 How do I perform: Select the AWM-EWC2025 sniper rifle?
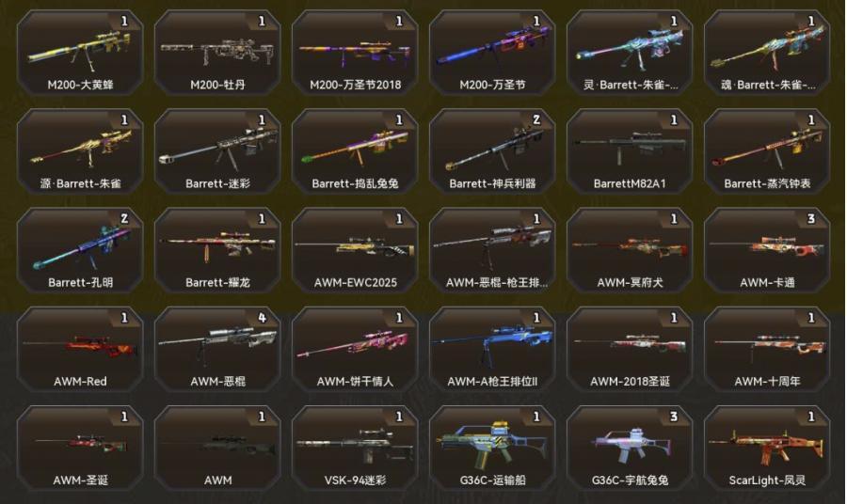(355, 251)
